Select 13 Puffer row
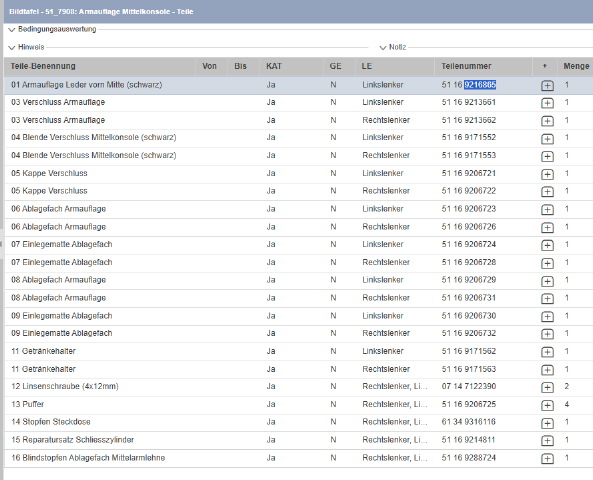 [298, 404]
